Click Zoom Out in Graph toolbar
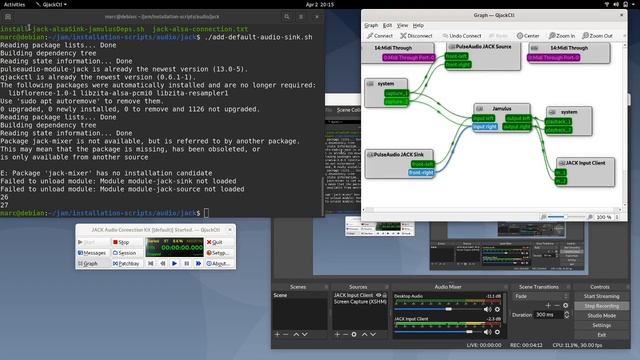640x360 pixels. [597, 36]
